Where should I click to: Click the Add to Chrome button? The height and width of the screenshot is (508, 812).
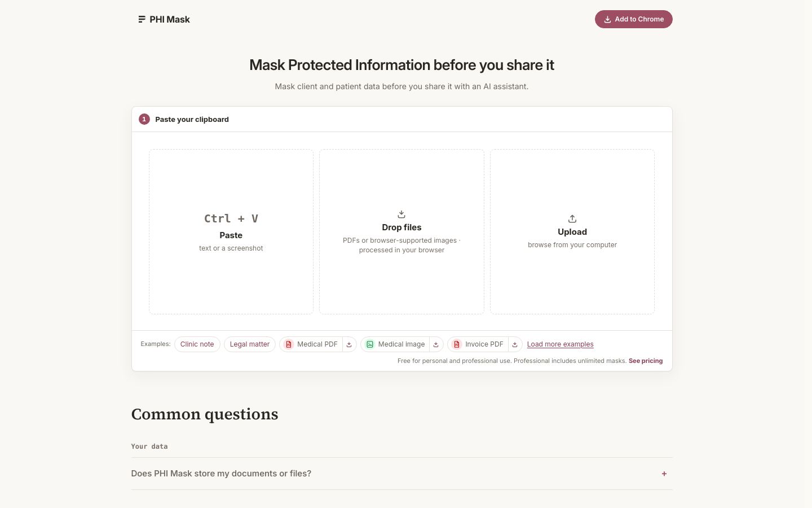(633, 19)
